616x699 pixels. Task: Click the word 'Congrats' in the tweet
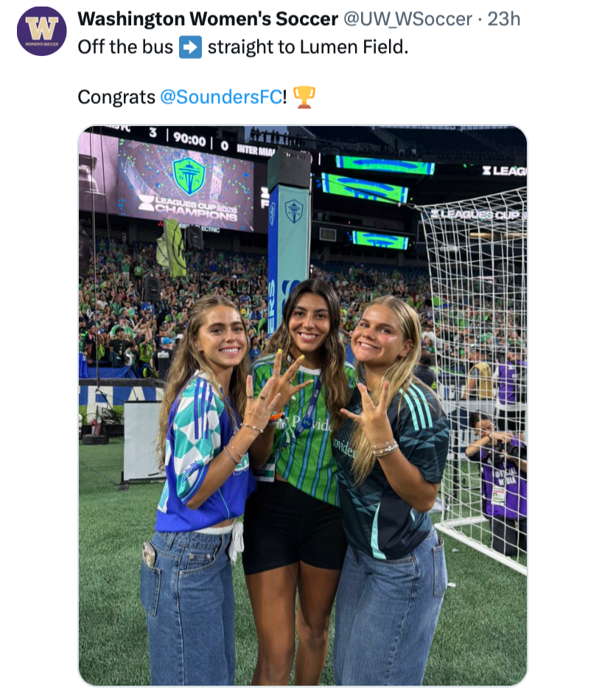click(x=116, y=97)
